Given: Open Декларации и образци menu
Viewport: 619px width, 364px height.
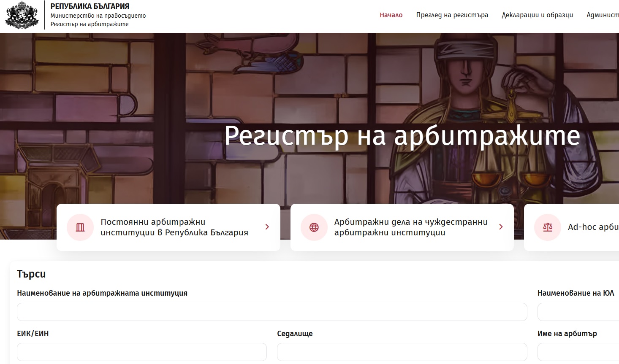Looking at the screenshot, I should tap(537, 15).
